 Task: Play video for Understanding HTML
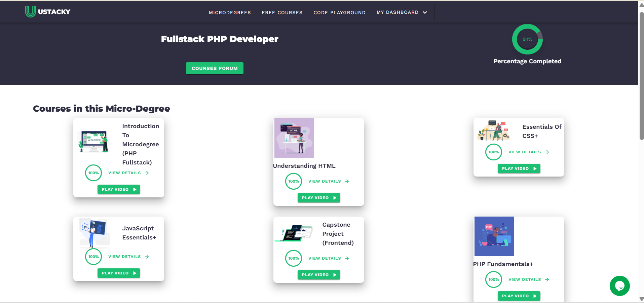[x=319, y=198]
